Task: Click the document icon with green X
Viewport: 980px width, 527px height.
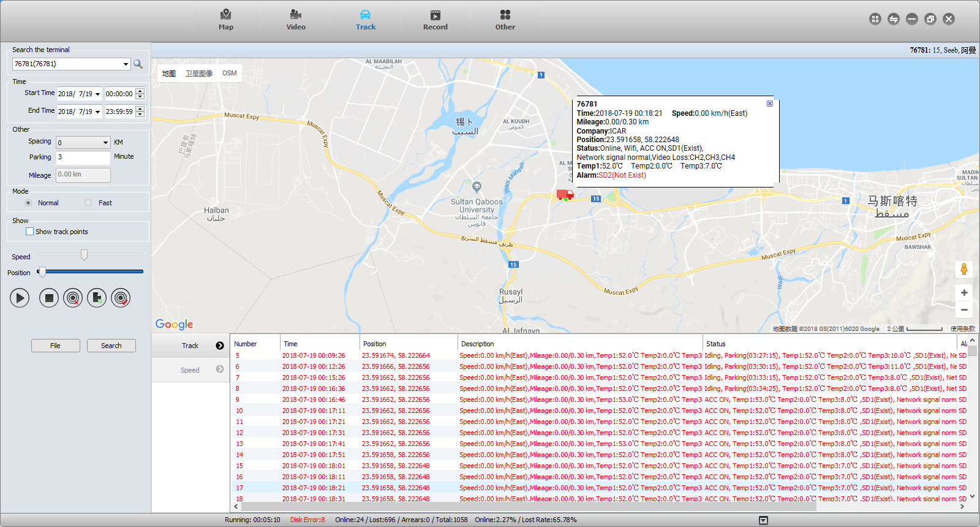Action: coord(97,298)
